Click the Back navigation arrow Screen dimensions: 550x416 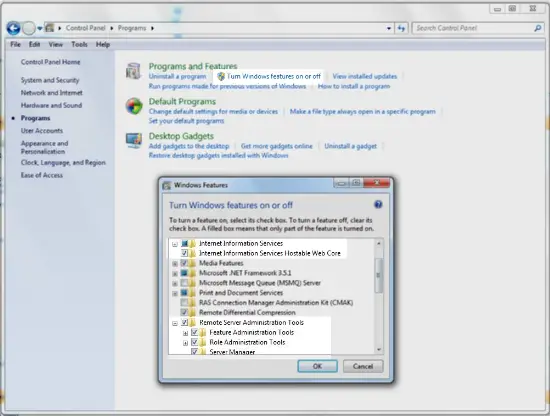(x=13, y=28)
